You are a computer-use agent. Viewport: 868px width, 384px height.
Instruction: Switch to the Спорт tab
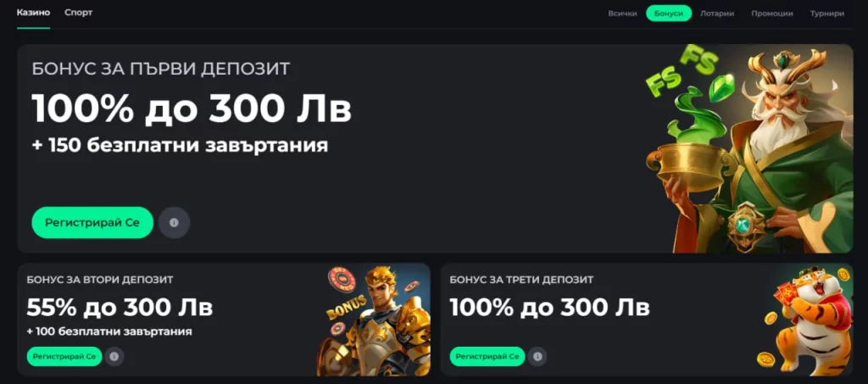[79, 13]
